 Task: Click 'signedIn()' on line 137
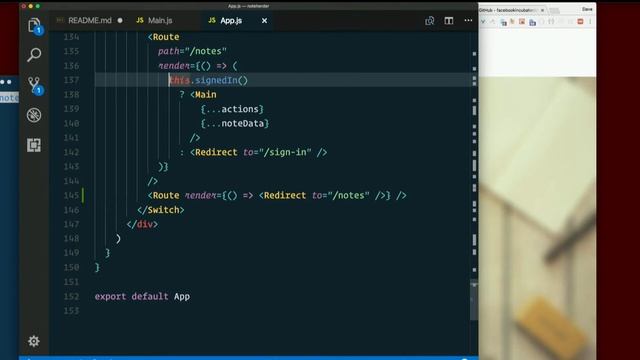(x=221, y=80)
